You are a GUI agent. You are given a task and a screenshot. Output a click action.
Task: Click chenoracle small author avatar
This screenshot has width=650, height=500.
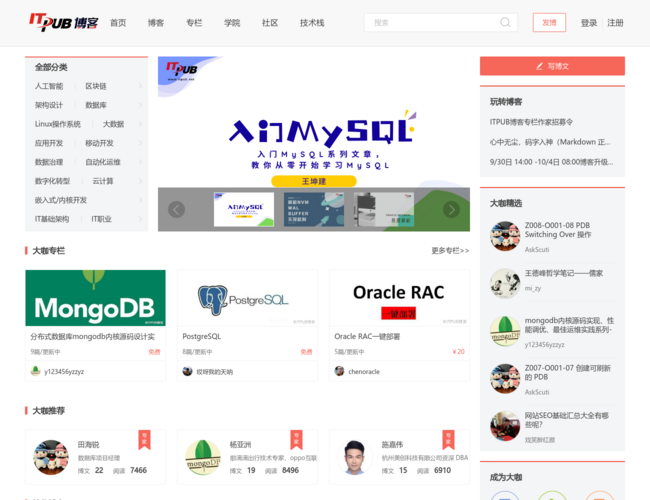pos(340,371)
